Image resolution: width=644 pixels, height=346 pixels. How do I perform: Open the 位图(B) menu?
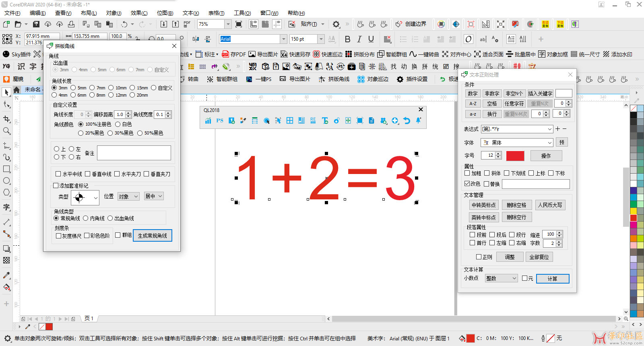click(x=165, y=13)
